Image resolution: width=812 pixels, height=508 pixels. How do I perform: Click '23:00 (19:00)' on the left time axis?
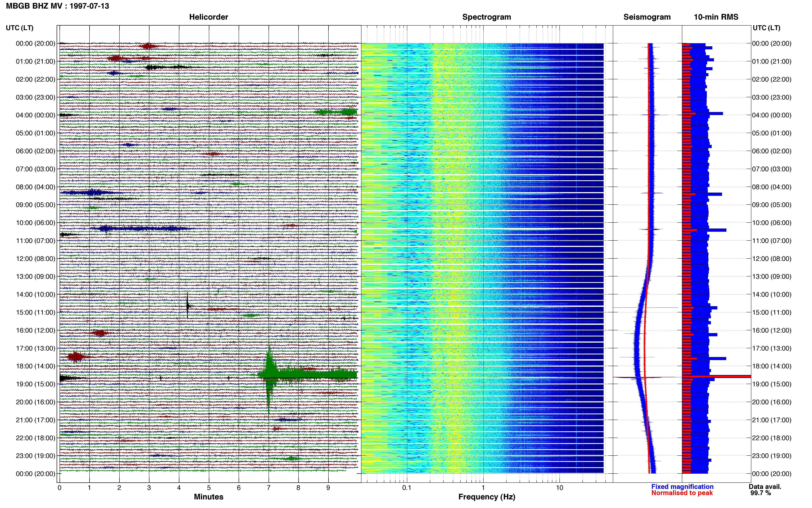point(36,456)
